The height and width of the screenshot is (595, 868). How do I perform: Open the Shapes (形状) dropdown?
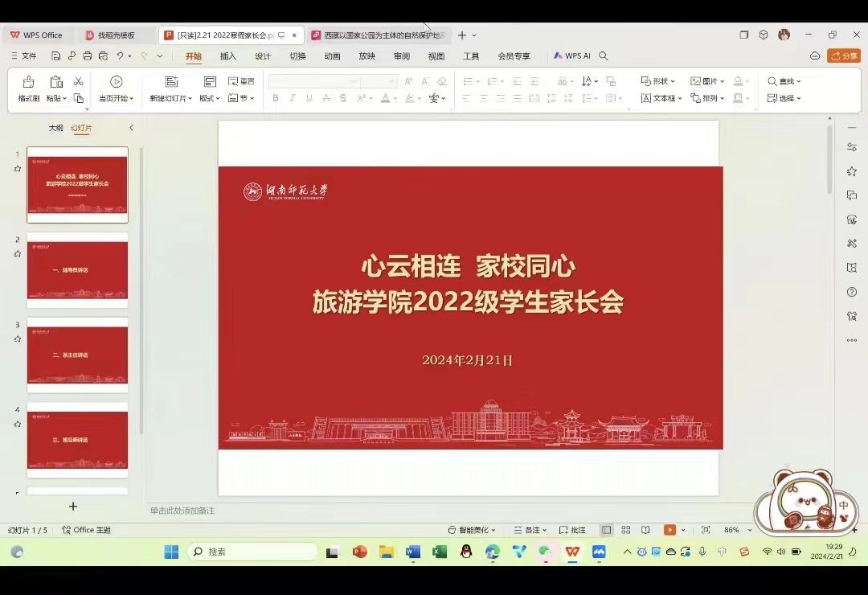coord(657,81)
